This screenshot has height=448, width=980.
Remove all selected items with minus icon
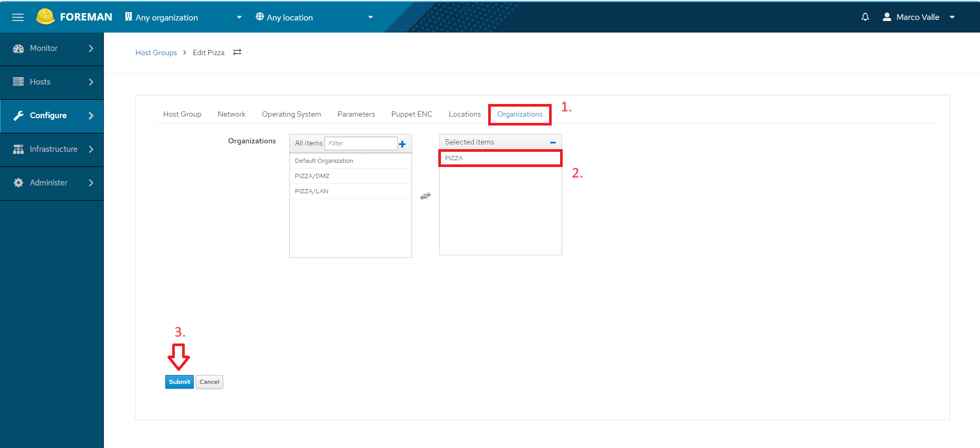coord(553,142)
